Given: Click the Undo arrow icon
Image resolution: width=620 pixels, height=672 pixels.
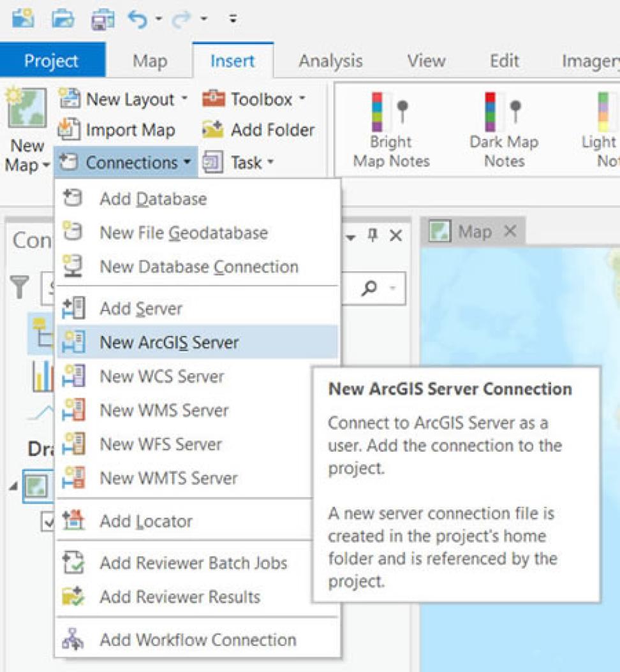Looking at the screenshot, I should [x=138, y=19].
